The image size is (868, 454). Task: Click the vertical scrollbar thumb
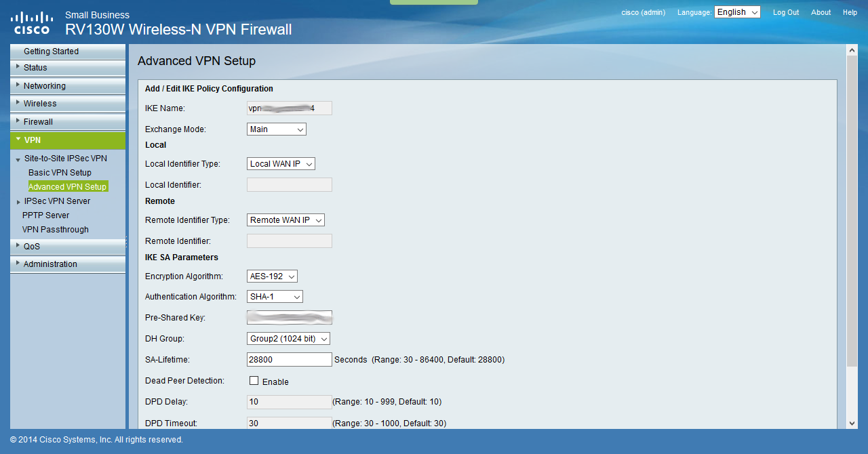coord(852,212)
